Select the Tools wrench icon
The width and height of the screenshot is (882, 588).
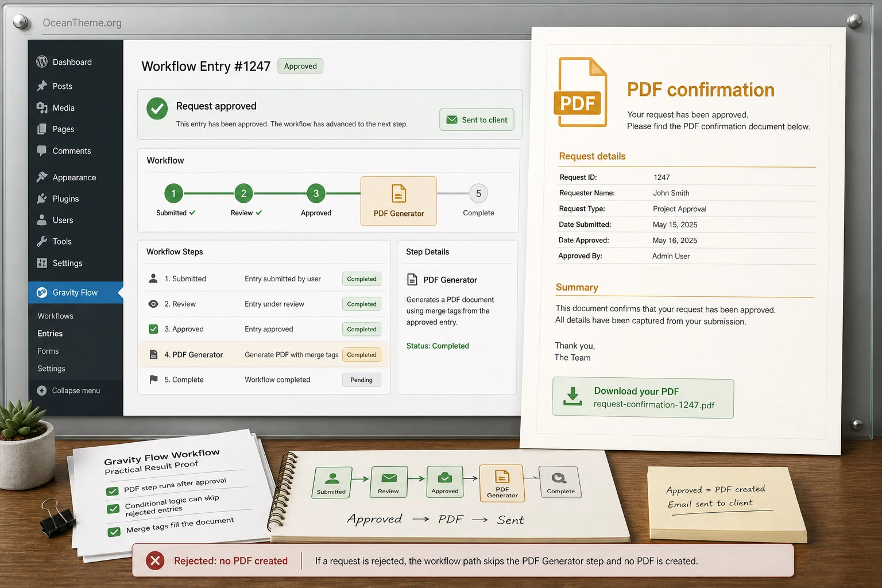pyautogui.click(x=42, y=241)
